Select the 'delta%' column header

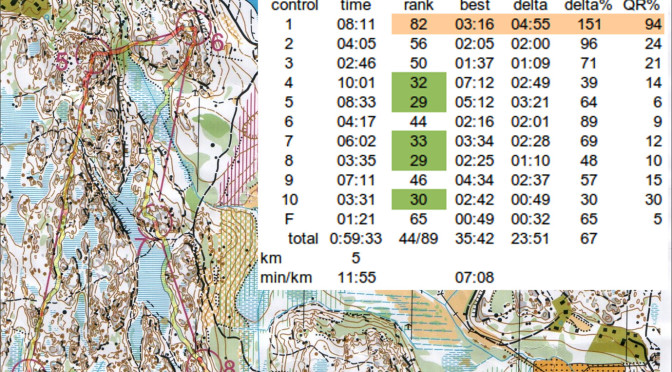pos(588,6)
